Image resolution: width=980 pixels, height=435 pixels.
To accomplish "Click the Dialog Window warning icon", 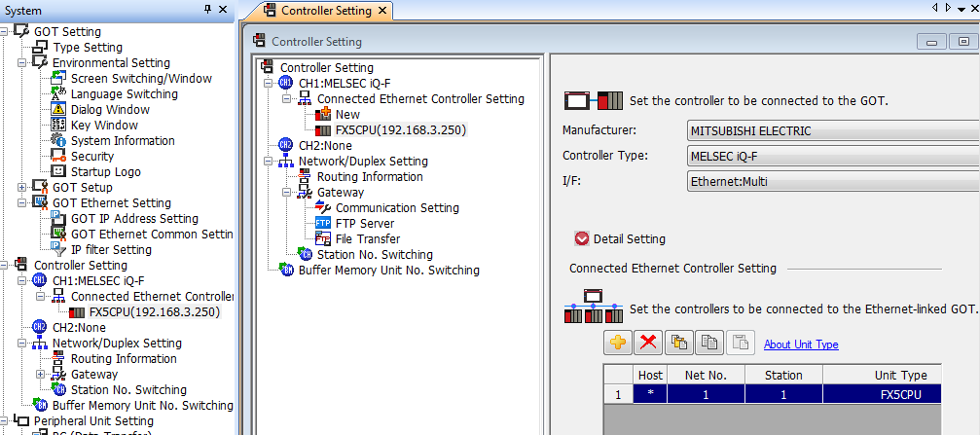I will 58,110.
